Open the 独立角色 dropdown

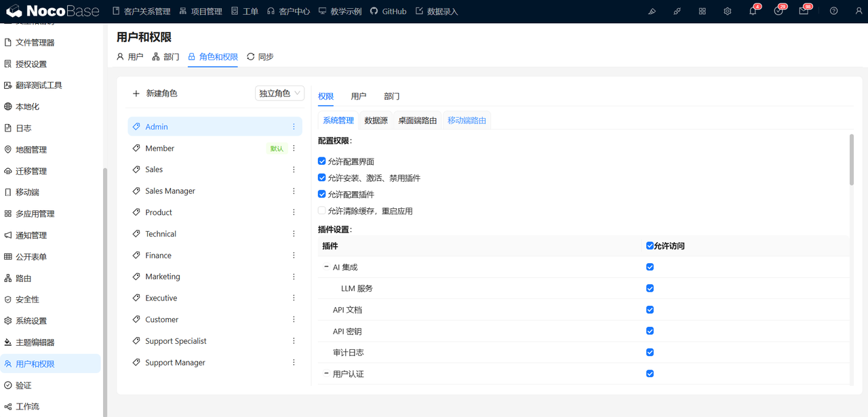click(279, 93)
